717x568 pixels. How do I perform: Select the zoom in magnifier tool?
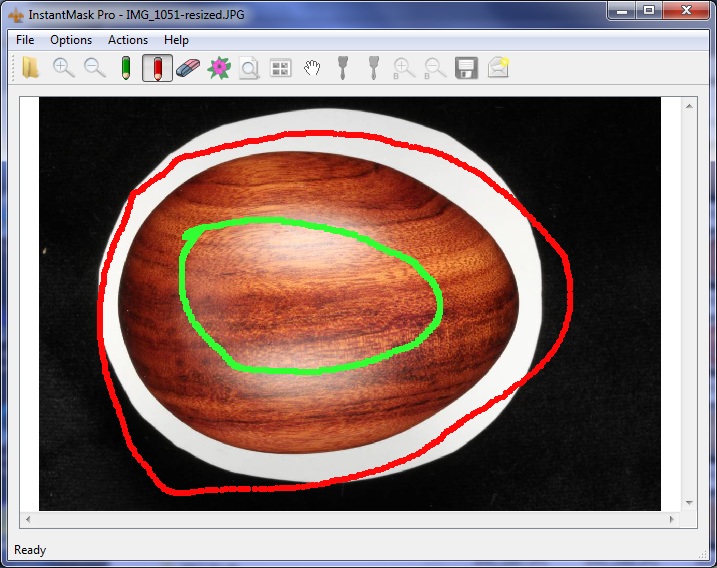point(63,68)
